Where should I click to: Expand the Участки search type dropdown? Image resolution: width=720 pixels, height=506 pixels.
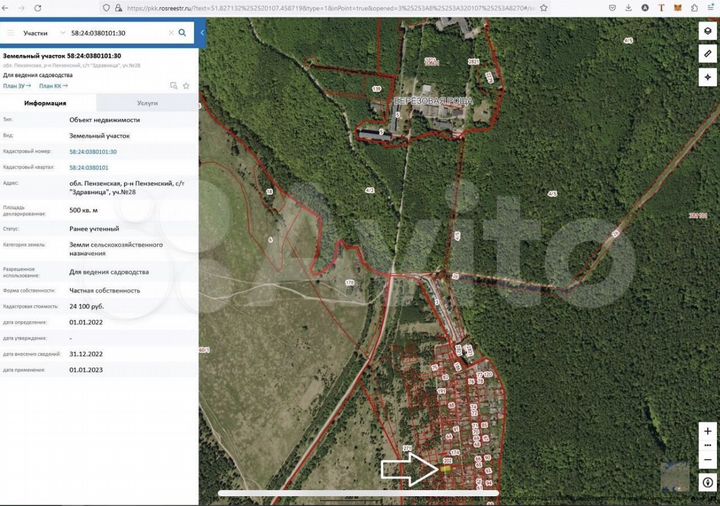point(44,33)
